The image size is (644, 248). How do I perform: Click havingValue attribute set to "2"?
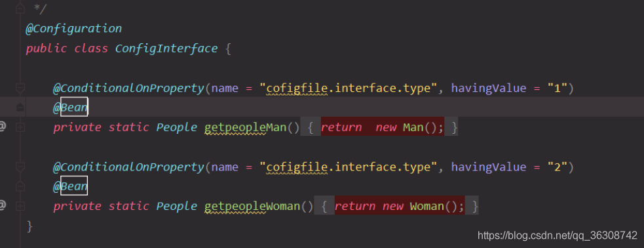coord(489,167)
